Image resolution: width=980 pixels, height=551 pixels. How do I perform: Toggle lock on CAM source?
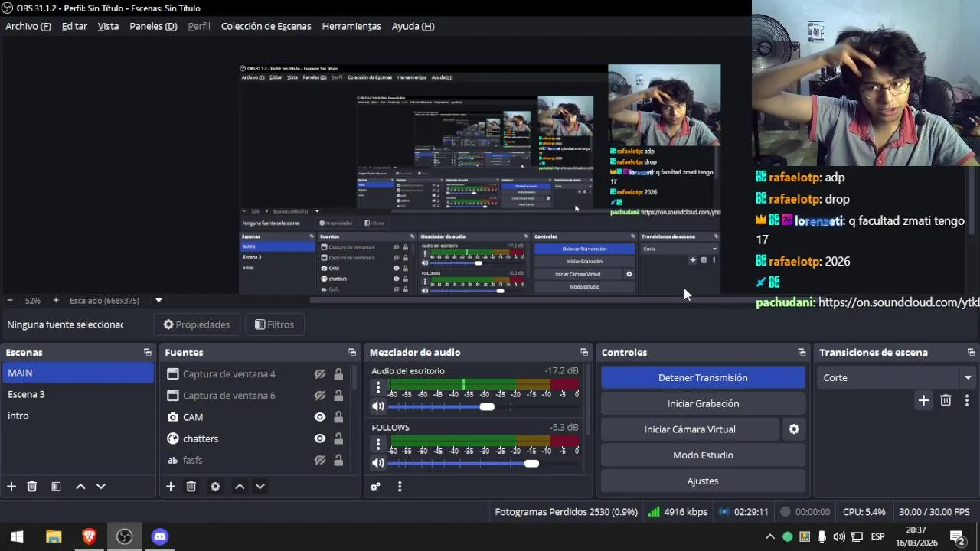338,417
